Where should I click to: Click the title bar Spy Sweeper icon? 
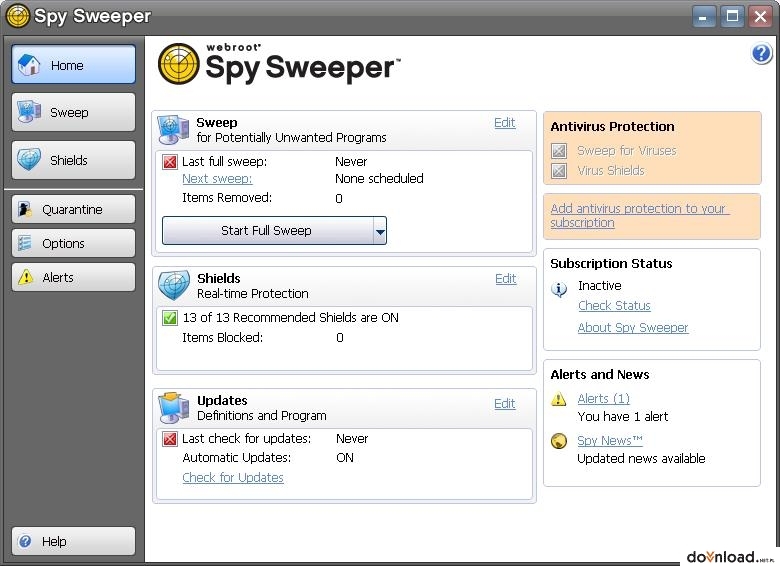coord(17,16)
